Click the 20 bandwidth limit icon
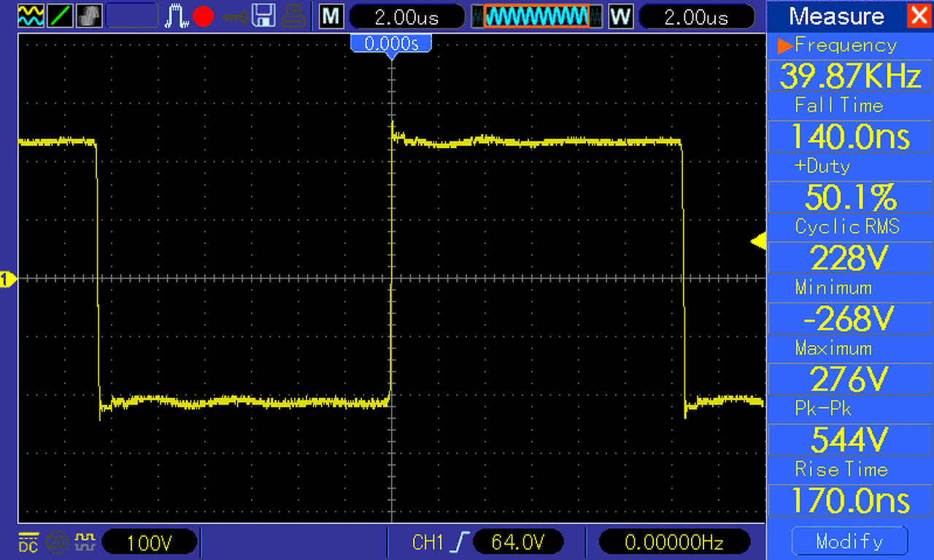The image size is (934, 560). point(56,542)
